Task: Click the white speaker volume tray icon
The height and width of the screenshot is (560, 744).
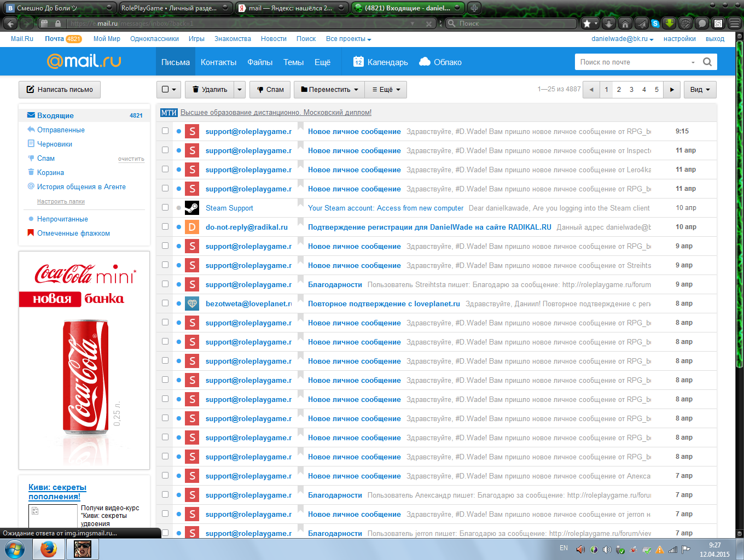Action: point(607,550)
